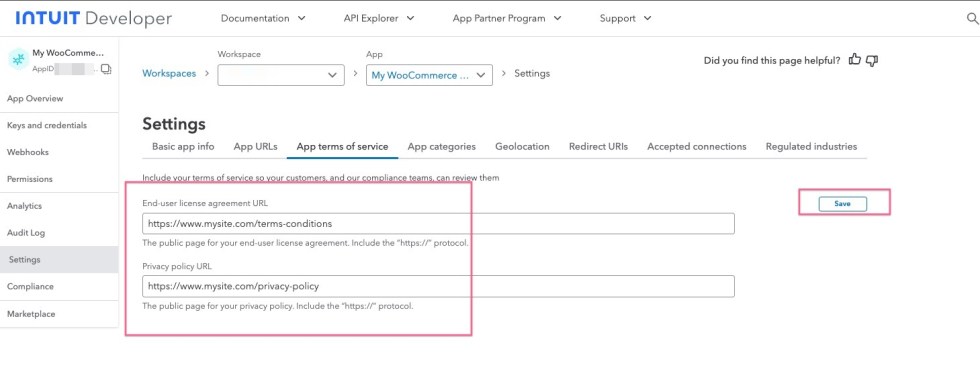
Task: Switch to Basic app info tab
Action: [x=183, y=147]
